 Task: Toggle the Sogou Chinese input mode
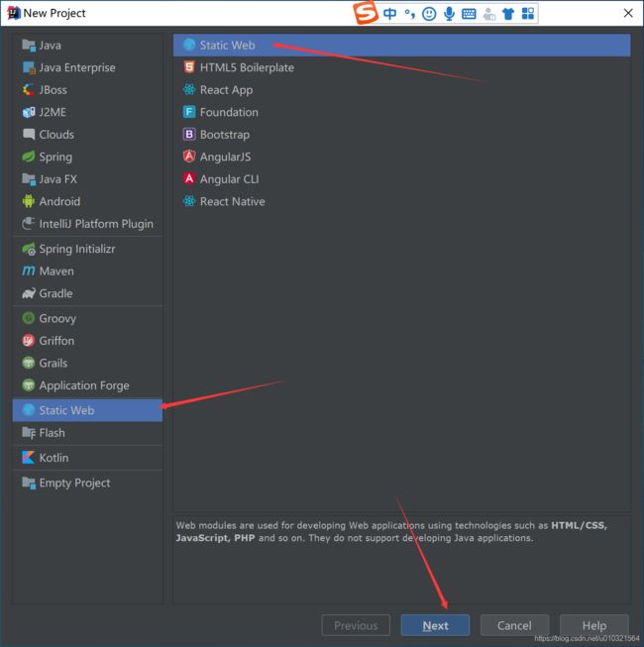389,14
